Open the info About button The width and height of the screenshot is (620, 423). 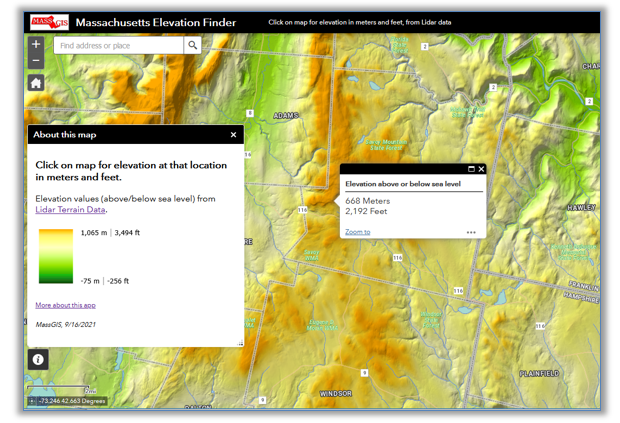tap(38, 359)
